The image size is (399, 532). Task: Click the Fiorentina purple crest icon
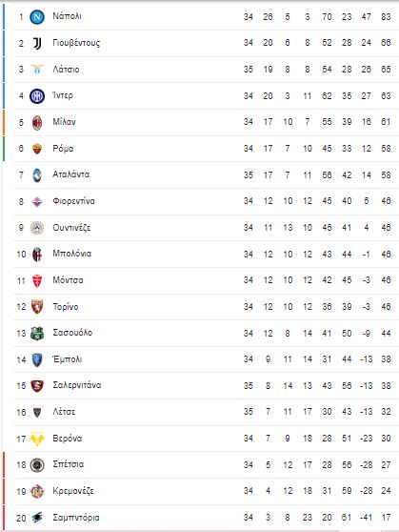point(37,202)
